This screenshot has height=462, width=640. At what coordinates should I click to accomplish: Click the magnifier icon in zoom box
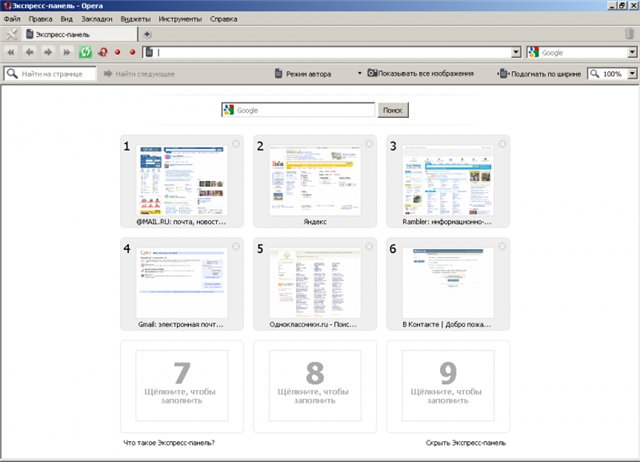(x=595, y=73)
